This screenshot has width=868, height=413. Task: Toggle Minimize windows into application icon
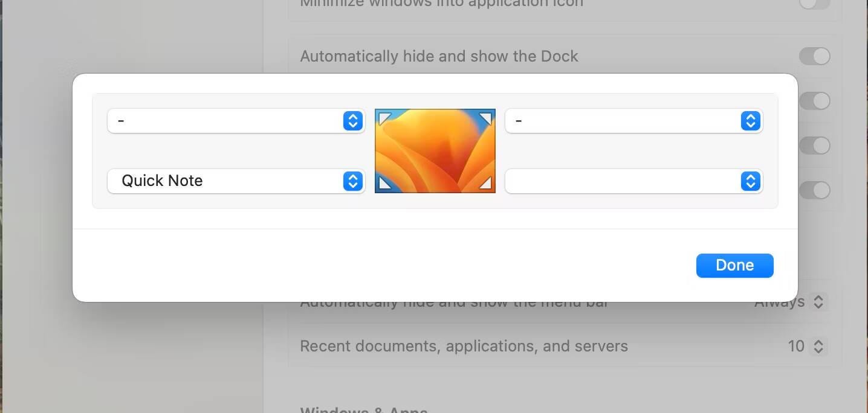pos(814,4)
